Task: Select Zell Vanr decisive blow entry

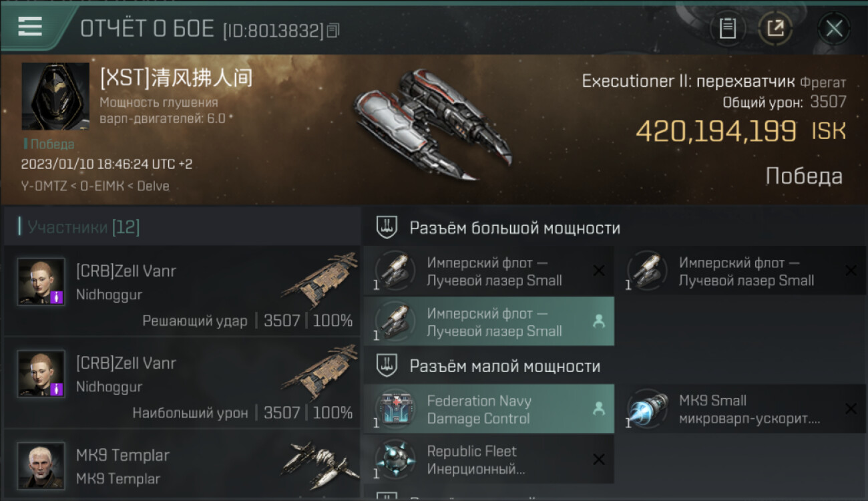Action: pos(182,291)
